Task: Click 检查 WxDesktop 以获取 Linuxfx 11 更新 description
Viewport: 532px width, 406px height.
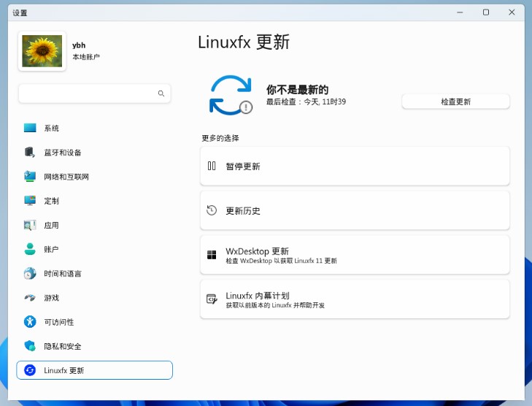Action: click(x=281, y=261)
